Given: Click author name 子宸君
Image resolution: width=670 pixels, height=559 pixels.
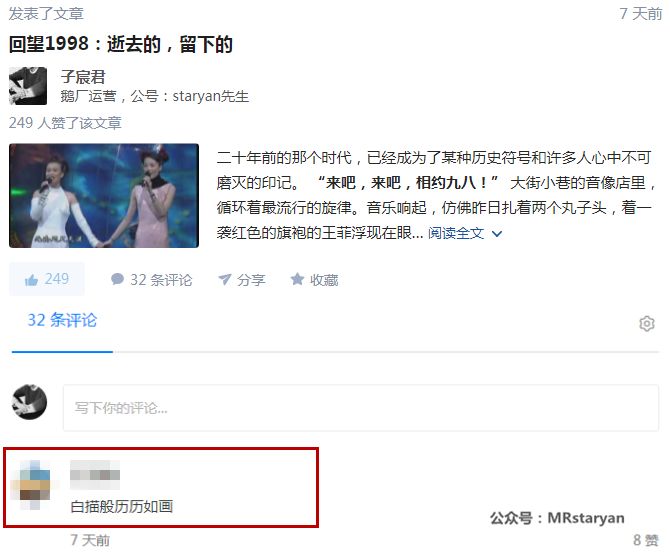Looking at the screenshot, I should tap(83, 77).
